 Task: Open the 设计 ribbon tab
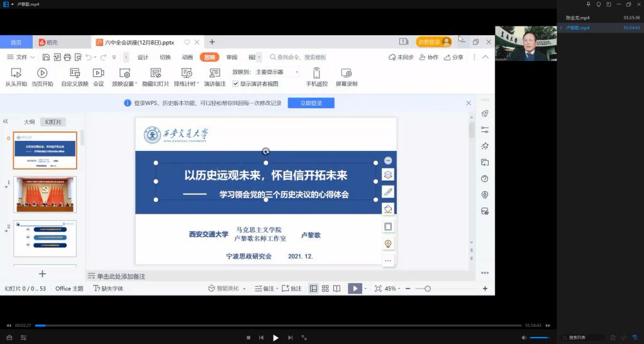coord(143,57)
